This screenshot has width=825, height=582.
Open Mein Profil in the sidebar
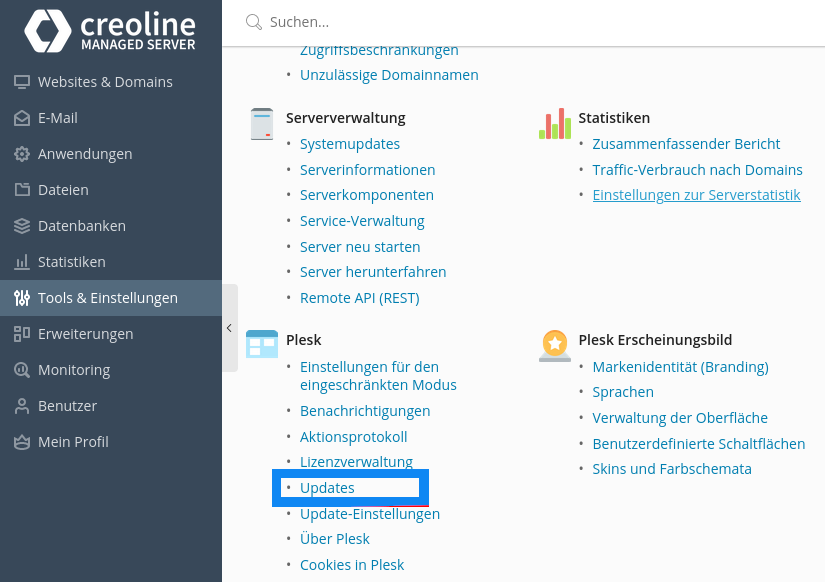tap(111, 442)
